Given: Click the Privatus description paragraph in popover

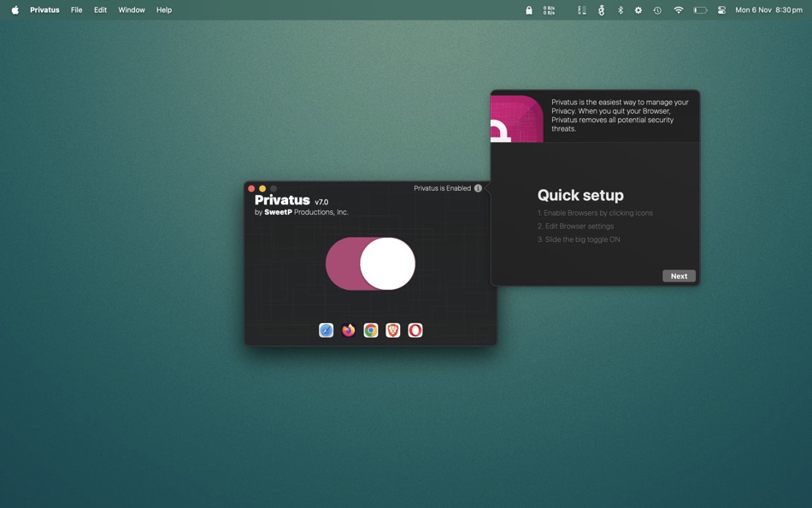Looking at the screenshot, I should 620,115.
